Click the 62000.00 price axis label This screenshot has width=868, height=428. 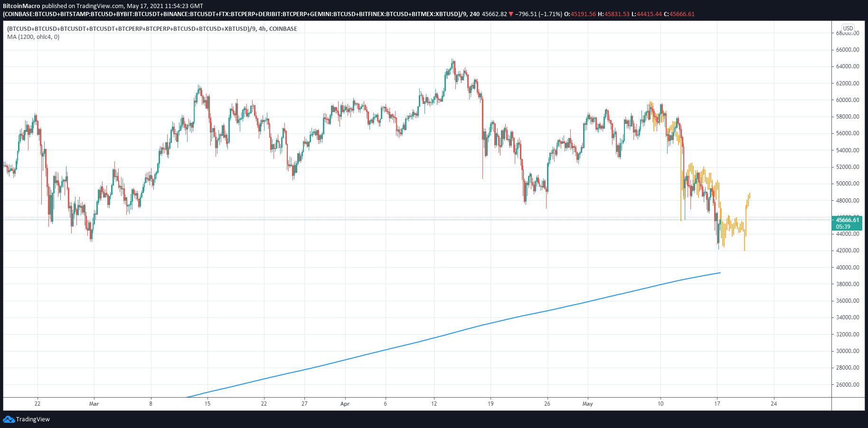pos(848,84)
